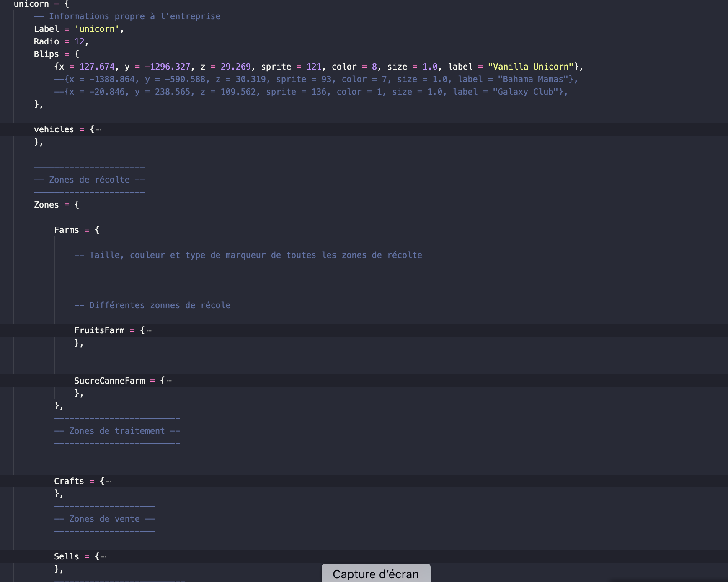Screen dimensions: 728x582
Task: Click the "Zones de vente" comment
Action: pyautogui.click(x=104, y=519)
